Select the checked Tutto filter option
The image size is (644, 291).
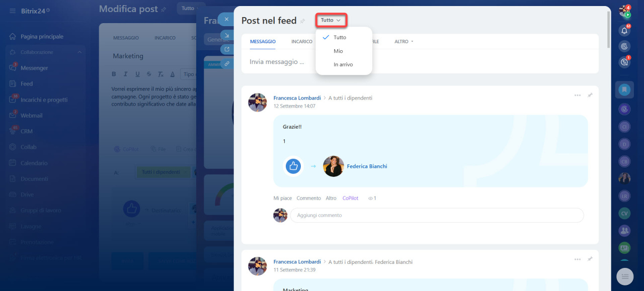click(340, 37)
